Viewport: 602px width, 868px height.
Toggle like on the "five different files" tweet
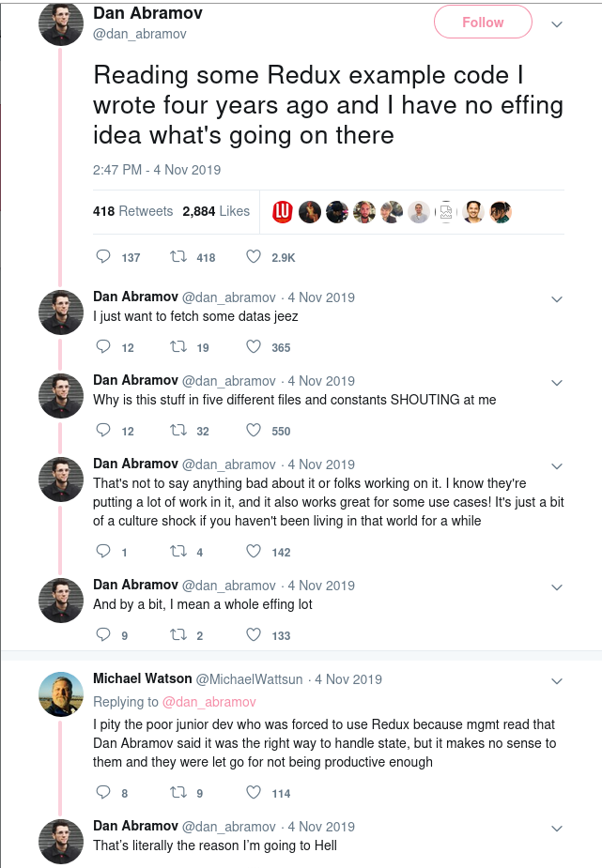tap(252, 431)
